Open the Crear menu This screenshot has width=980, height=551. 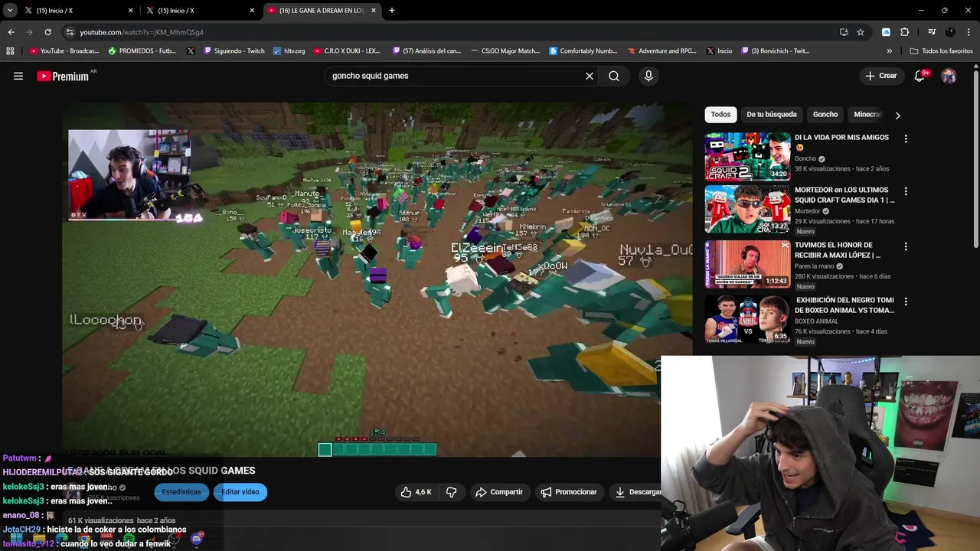[880, 76]
